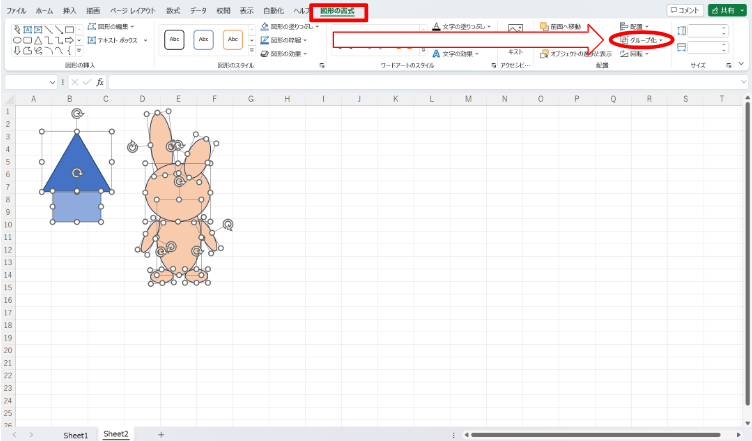This screenshot has height=441, width=752.
Task: Insert a テキスト ボックス text box
Action: click(x=92, y=40)
